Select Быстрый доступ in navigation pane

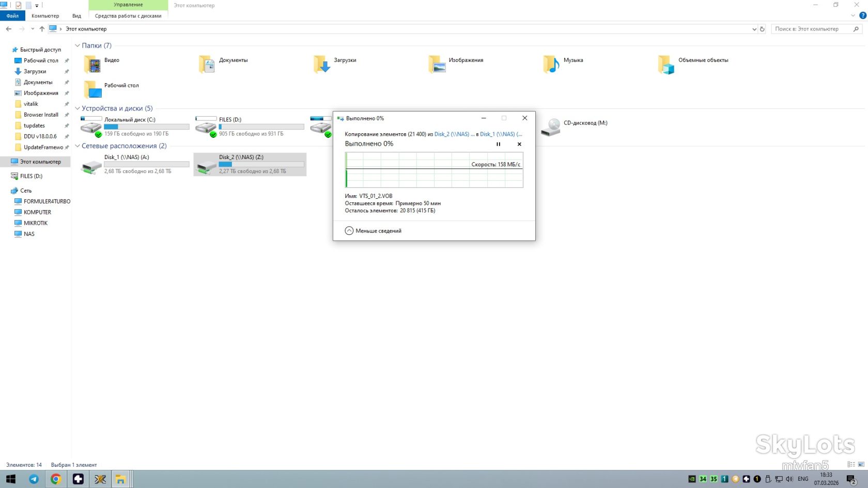pos(40,50)
